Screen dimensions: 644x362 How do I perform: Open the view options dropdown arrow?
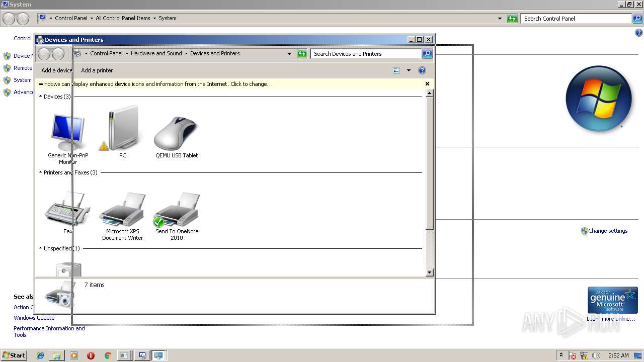[409, 70]
